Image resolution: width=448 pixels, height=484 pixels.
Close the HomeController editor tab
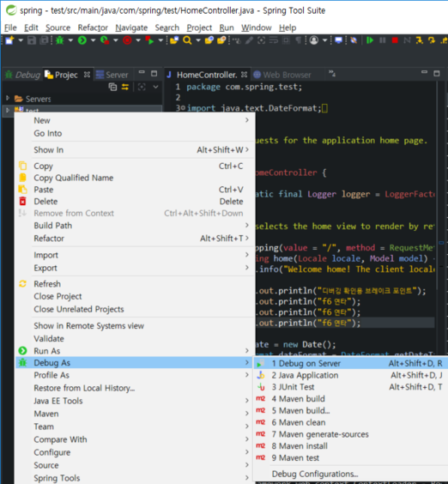point(245,75)
